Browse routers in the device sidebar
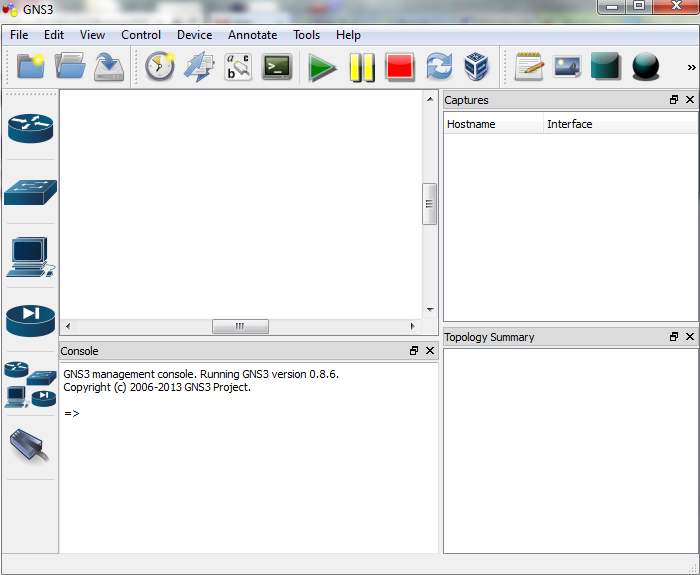Image resolution: width=700 pixels, height=575 pixels. click(x=30, y=128)
